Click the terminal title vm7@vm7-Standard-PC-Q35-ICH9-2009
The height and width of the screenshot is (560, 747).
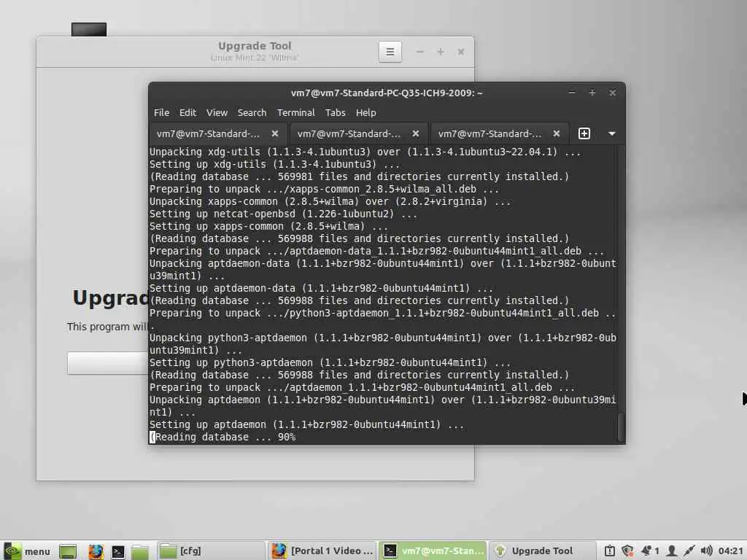(387, 93)
